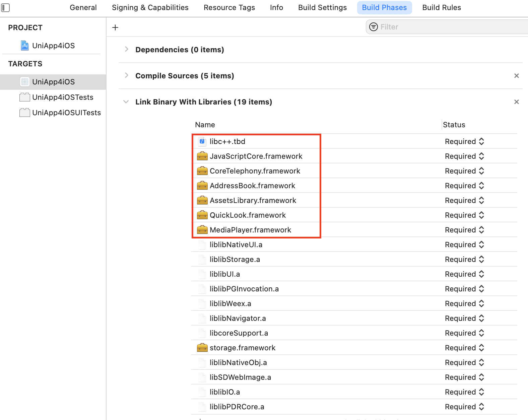Select the liblibPGInvocation.a library row

point(354,289)
